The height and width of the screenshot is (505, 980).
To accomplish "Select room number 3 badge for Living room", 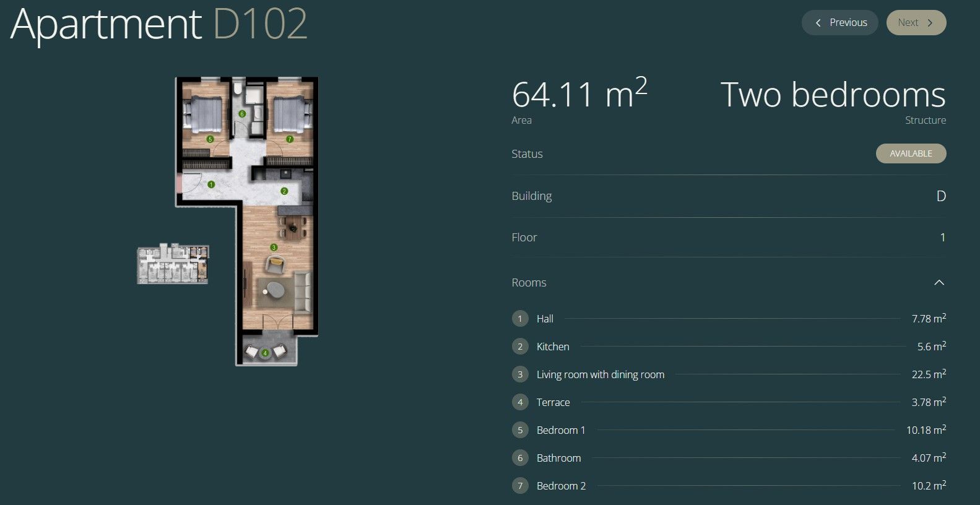I will 520,374.
